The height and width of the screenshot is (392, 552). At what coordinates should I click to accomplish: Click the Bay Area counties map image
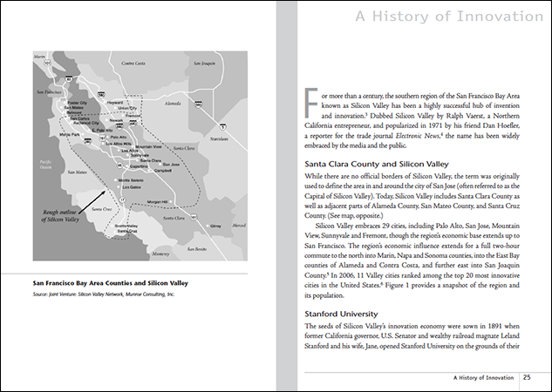click(140, 156)
